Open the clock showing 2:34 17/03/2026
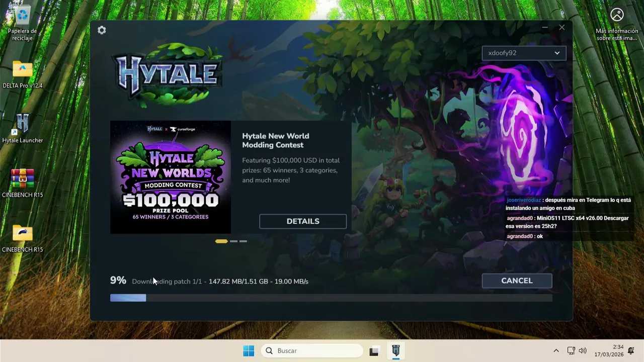Viewport: 644px width, 362px height. pos(609,351)
